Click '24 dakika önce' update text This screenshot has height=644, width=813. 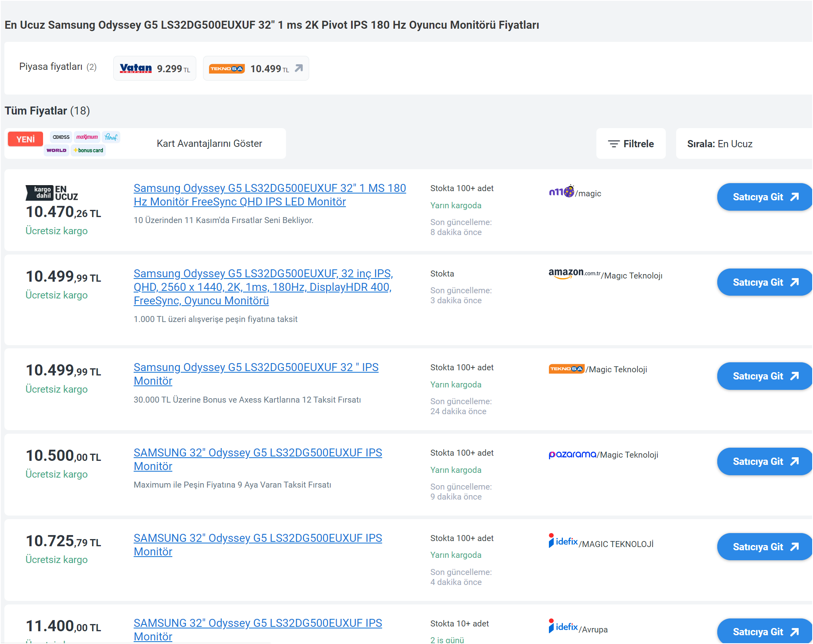458,411
